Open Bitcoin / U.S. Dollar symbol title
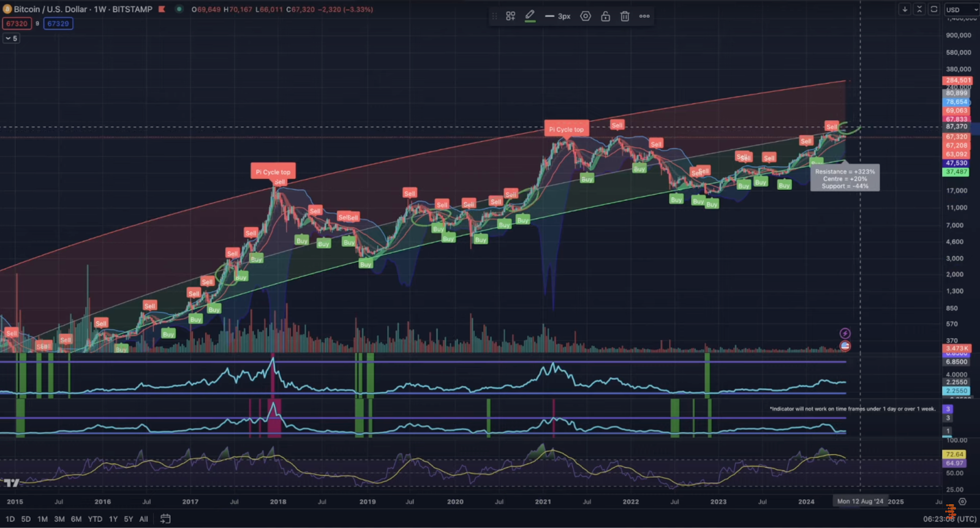Image resolution: width=980 pixels, height=528 pixels. (83, 9)
